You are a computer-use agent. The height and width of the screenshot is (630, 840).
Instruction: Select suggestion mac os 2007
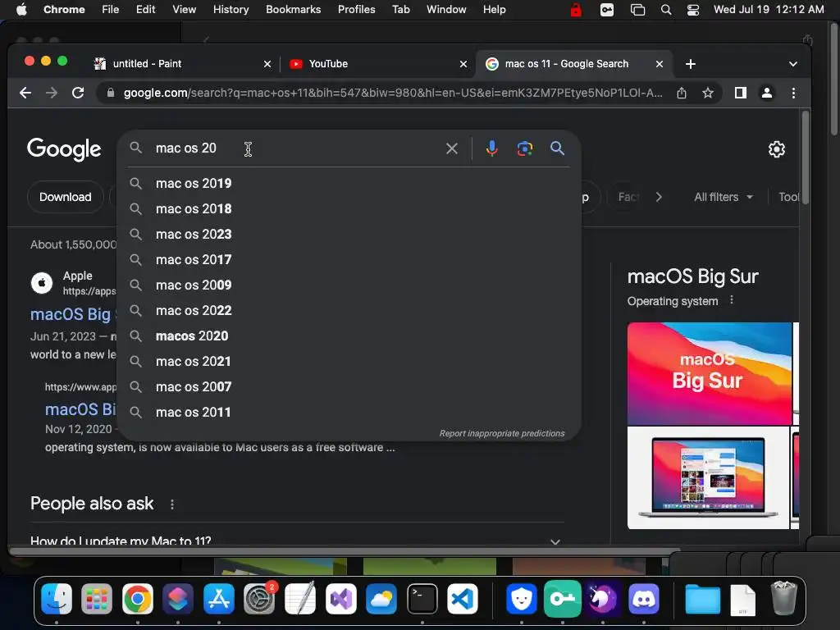[x=349, y=387]
